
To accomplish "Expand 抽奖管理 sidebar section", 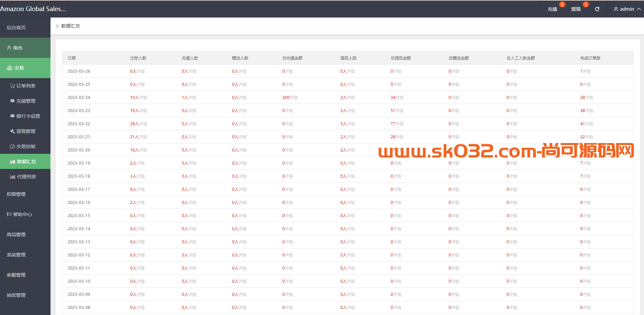I will coord(25,295).
